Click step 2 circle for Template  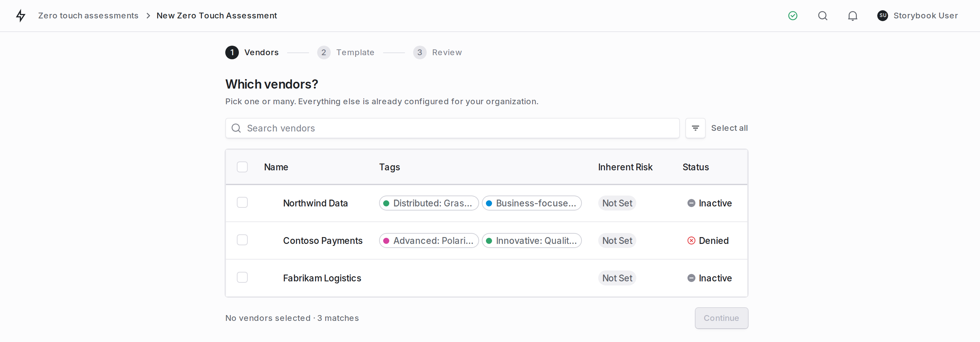(324, 52)
